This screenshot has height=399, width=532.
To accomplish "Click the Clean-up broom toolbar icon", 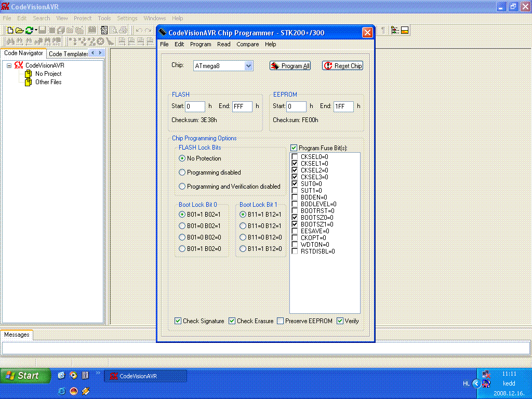I will [x=110, y=42].
